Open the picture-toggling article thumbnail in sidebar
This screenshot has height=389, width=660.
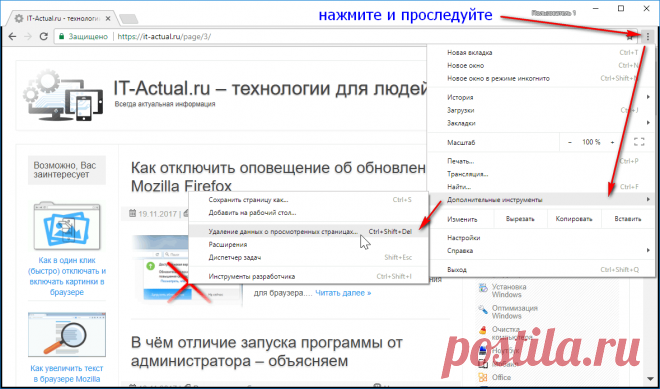[67, 226]
